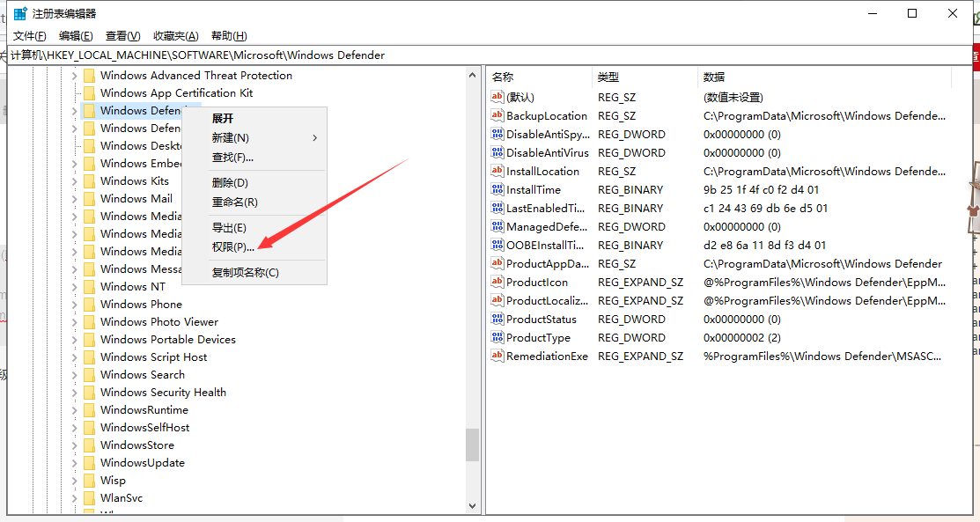Image resolution: width=980 pixels, height=522 pixels.
Task: Click the string icon of BackupLocation value
Action: click(x=497, y=115)
